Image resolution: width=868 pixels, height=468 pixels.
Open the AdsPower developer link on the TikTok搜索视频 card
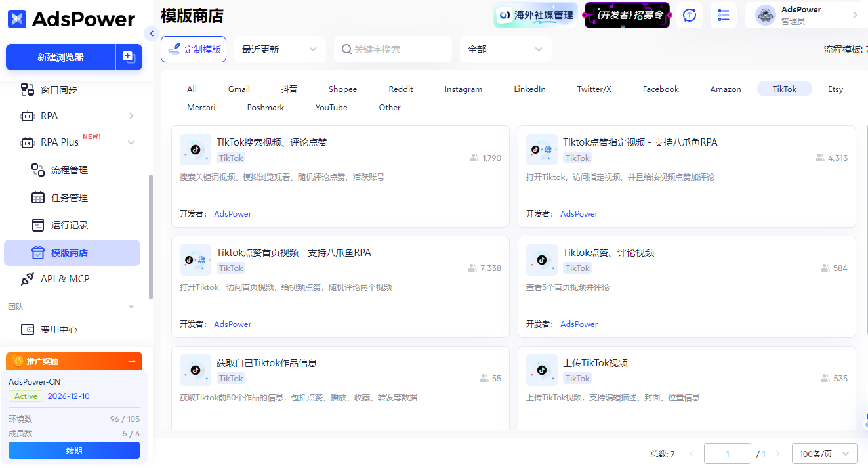pyautogui.click(x=232, y=213)
